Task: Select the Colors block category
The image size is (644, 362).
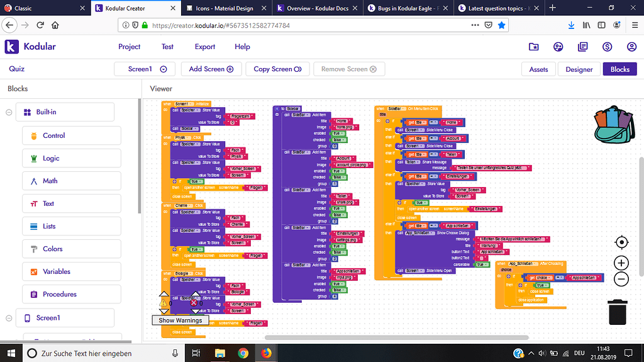Action: (x=52, y=249)
